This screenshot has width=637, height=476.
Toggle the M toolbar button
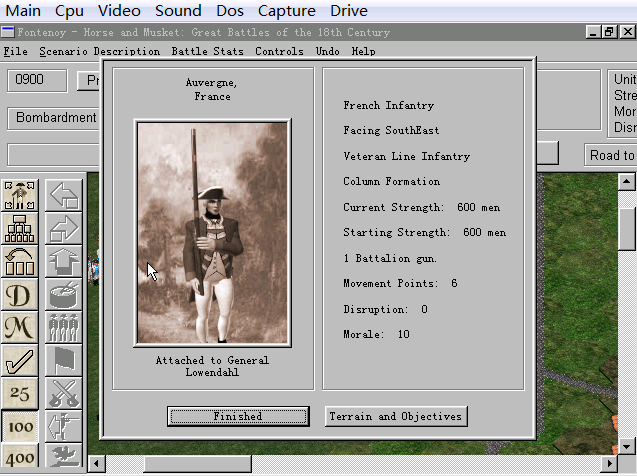pyautogui.click(x=20, y=328)
